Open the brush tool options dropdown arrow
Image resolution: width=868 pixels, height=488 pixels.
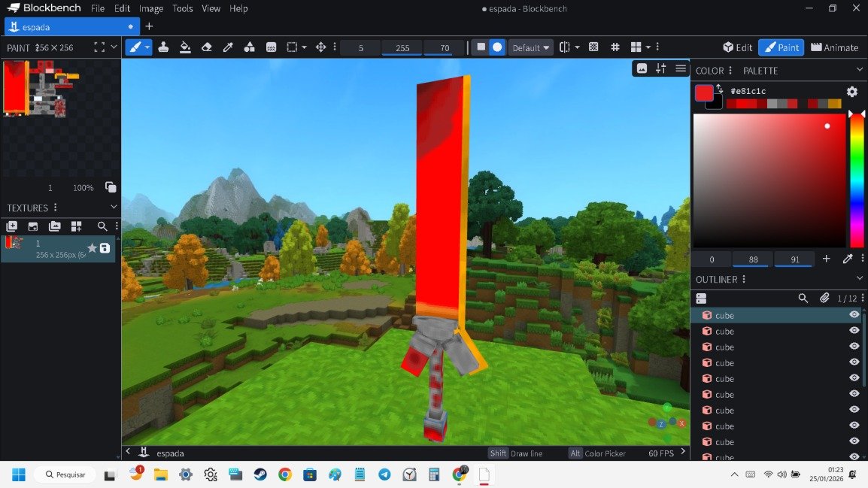pos(147,47)
